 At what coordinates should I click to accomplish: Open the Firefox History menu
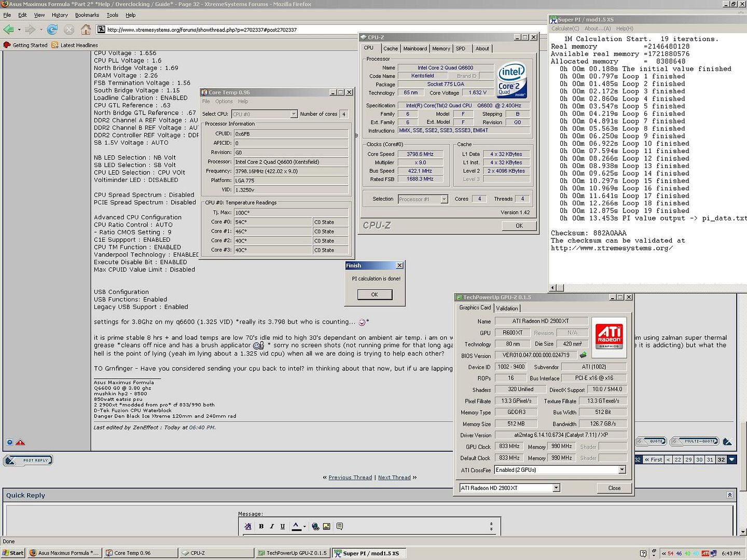point(60,15)
